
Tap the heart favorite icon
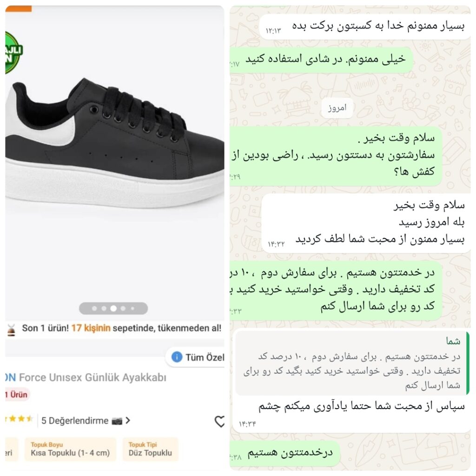[219, 421]
